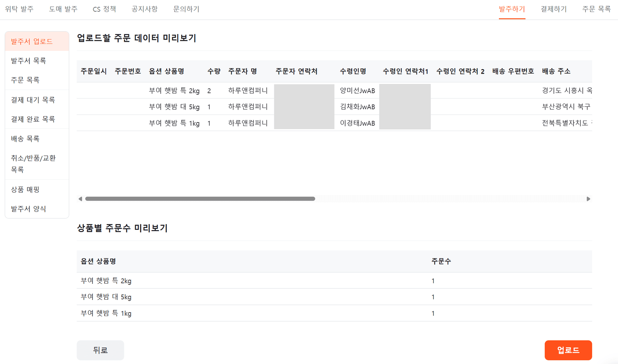Viewport: 618px width, 364px height.
Task: Click the left scroll arrow of the table
Action: click(x=80, y=199)
